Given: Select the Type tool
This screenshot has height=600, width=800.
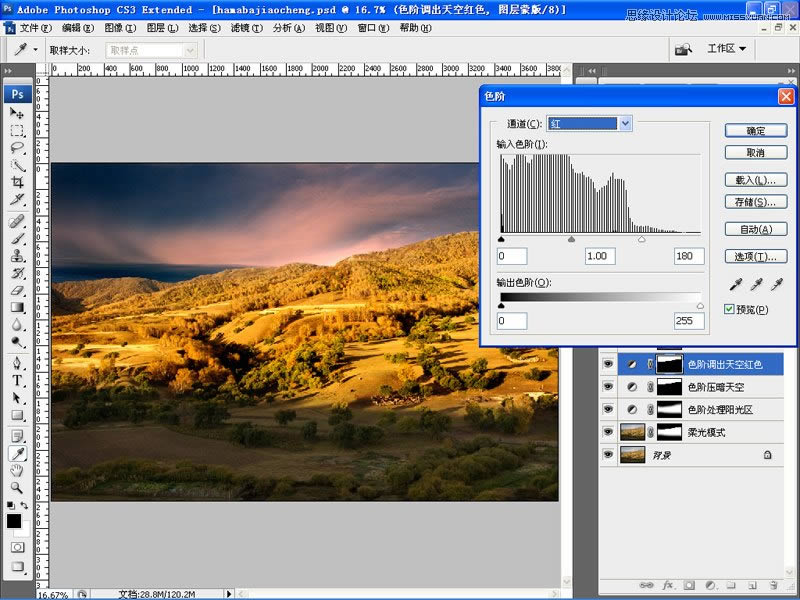Looking at the screenshot, I should [x=17, y=381].
